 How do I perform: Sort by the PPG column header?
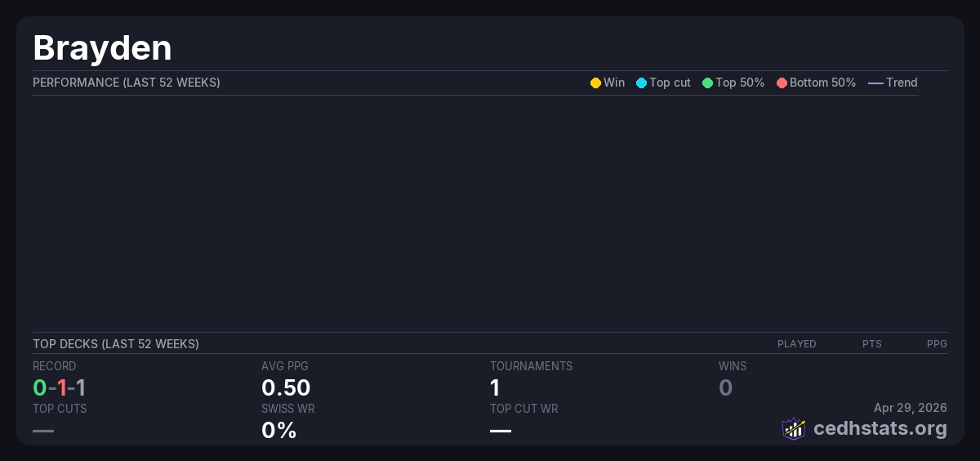click(x=937, y=344)
